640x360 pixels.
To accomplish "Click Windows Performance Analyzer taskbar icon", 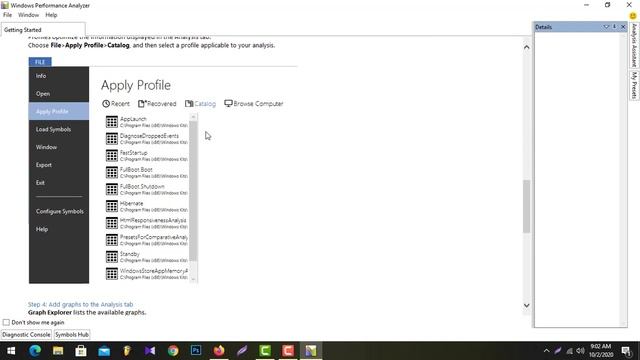I will click(311, 351).
